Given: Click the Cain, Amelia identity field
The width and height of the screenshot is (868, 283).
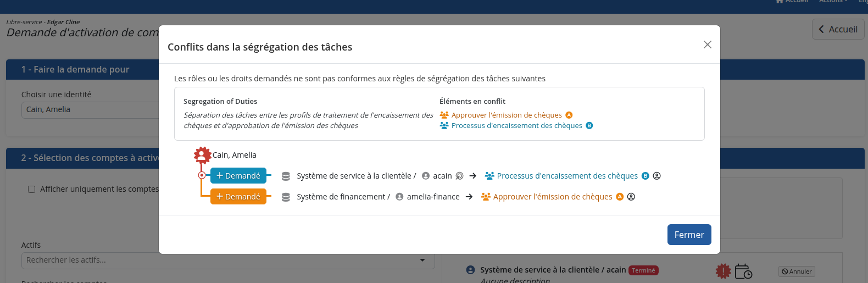Looking at the screenshot, I should point(91,109).
